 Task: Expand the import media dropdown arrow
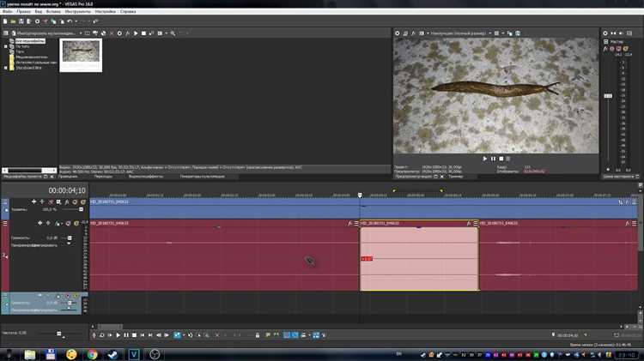pyautogui.click(x=81, y=33)
